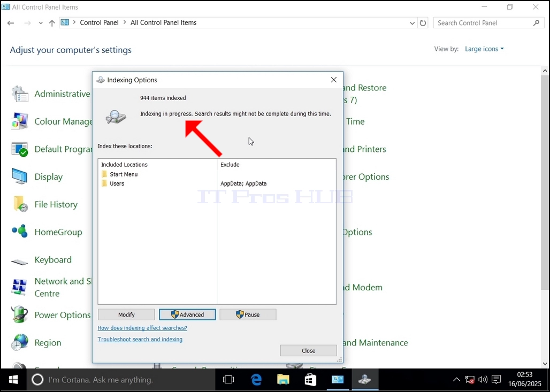
Task: Switch to Indexing Options taskbar icon
Action: (365, 380)
